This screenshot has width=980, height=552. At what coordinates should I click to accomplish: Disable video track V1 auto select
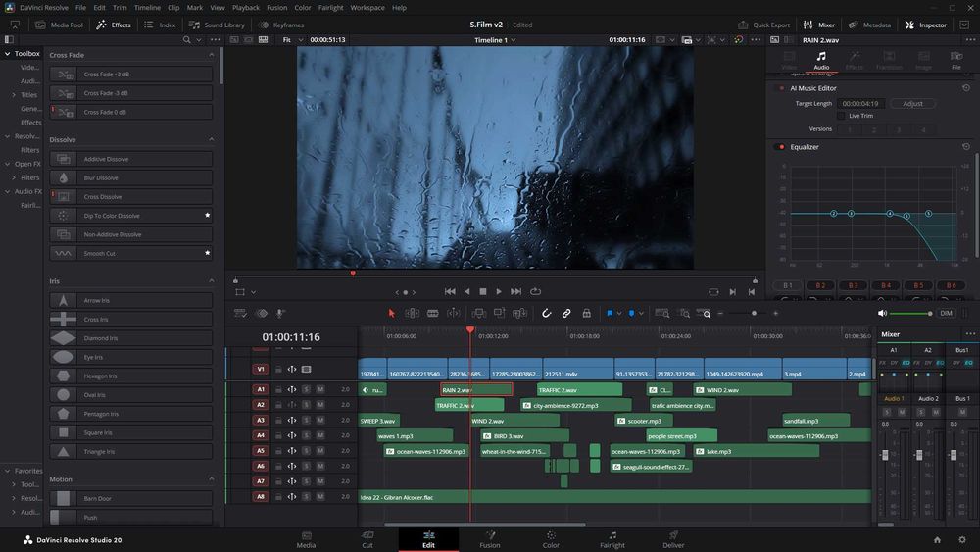(x=292, y=370)
